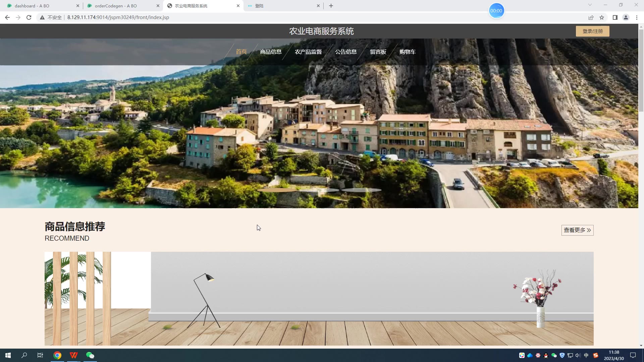The width and height of the screenshot is (644, 362).
Task: Toggle browser side panel icon
Action: point(615,17)
